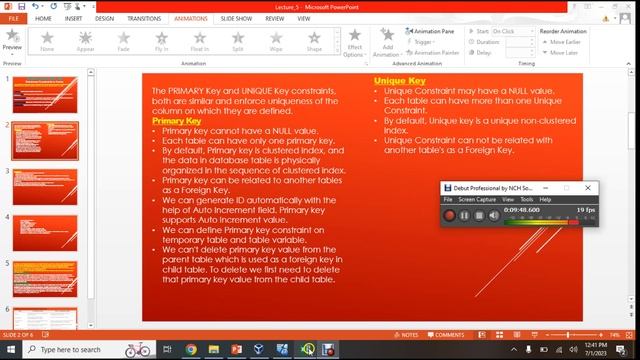The width and height of the screenshot is (640, 360).
Task: Switch to the HOME tab
Action: pyautogui.click(x=43, y=19)
